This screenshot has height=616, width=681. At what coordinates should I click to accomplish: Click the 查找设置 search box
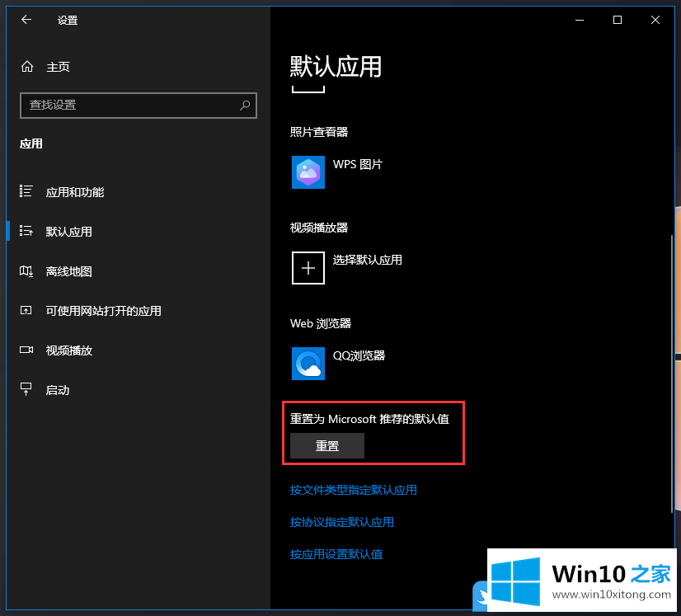coord(139,105)
